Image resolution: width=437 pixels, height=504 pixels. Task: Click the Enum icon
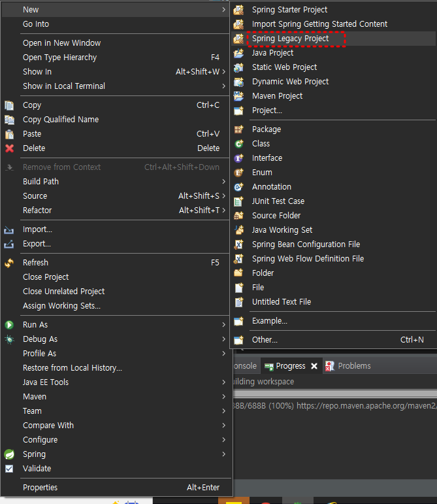238,173
